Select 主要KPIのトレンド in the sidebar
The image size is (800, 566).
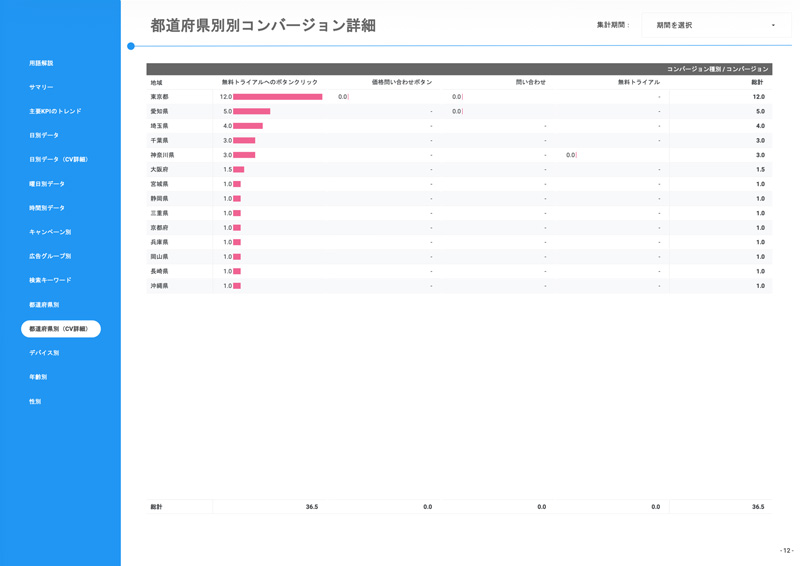pyautogui.click(x=55, y=111)
